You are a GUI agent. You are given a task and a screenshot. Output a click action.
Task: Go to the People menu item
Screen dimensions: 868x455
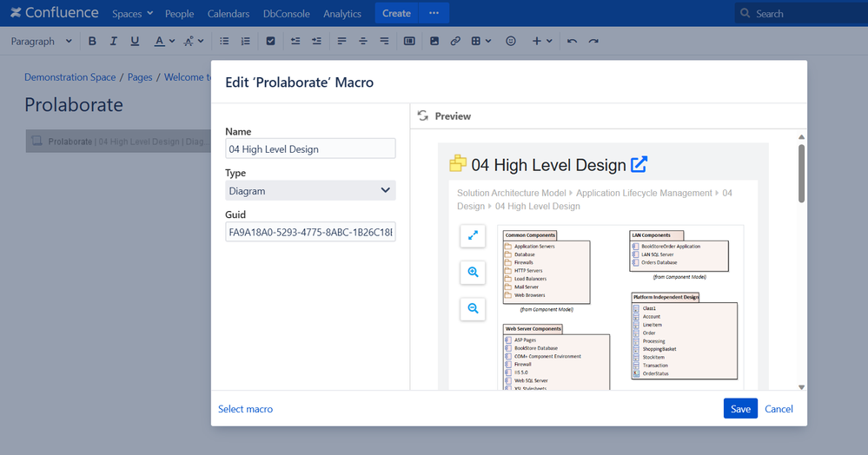pos(179,14)
